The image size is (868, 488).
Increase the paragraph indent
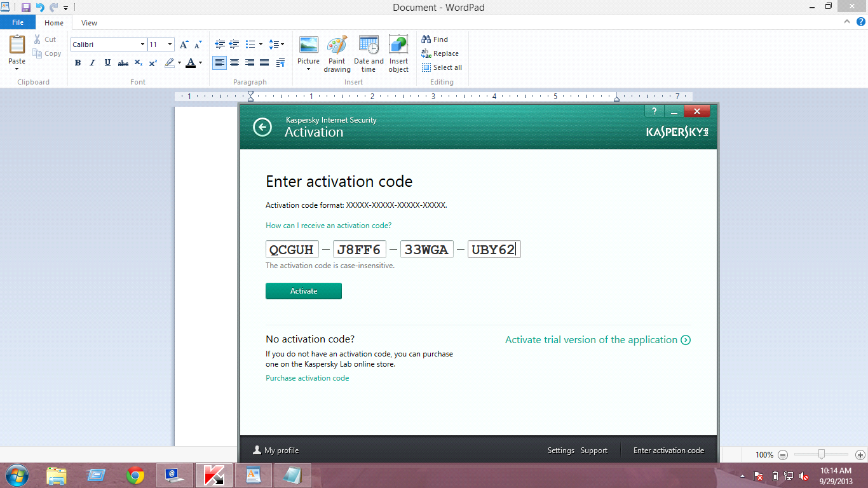point(234,44)
